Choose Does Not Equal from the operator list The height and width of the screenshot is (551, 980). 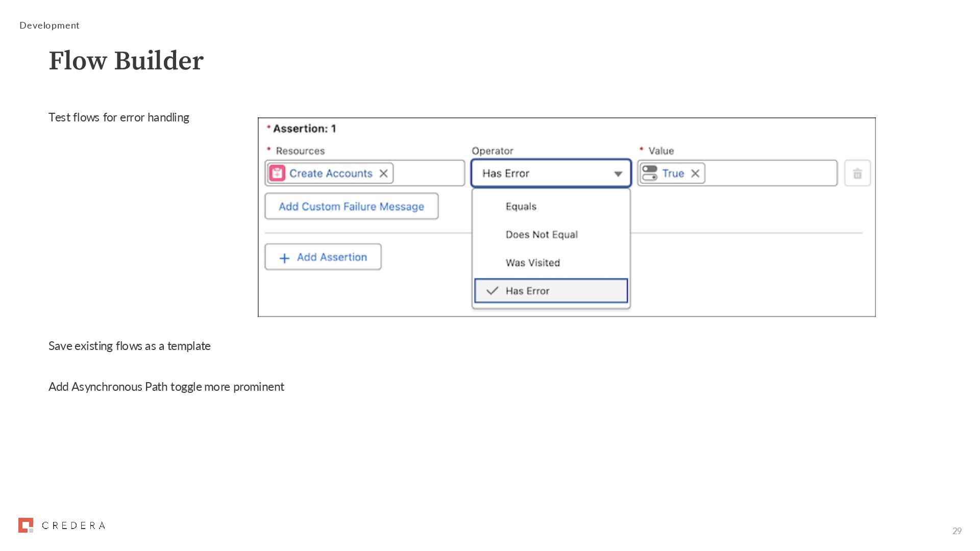pos(542,235)
